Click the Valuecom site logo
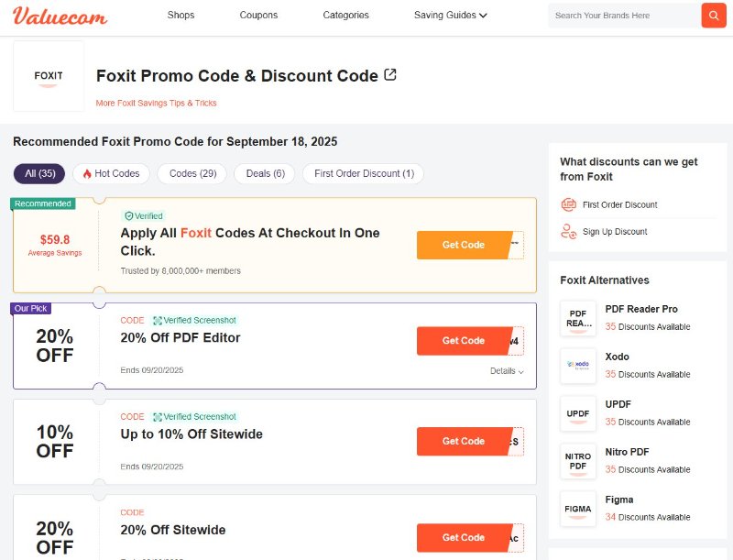Viewport: 733px width, 560px height. click(x=59, y=16)
